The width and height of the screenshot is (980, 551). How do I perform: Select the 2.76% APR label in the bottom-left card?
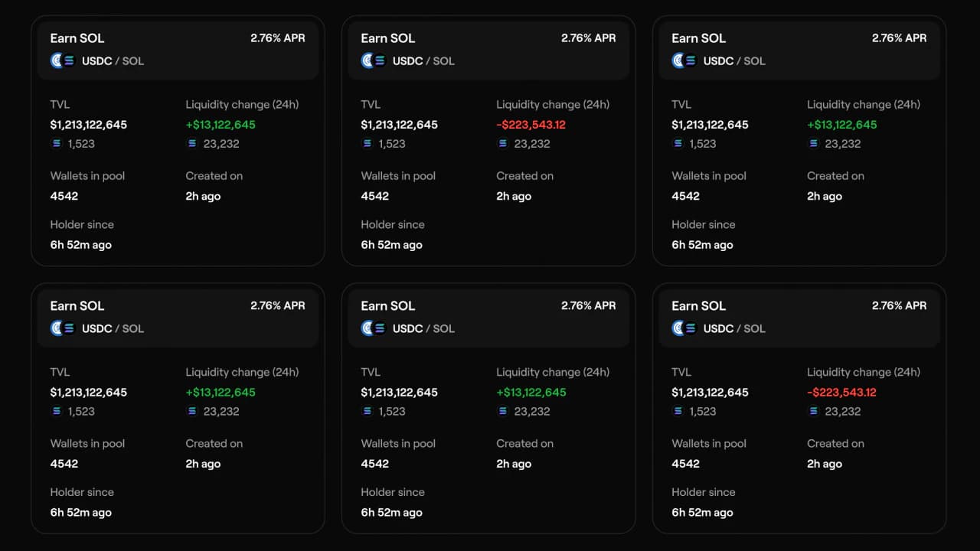277,306
